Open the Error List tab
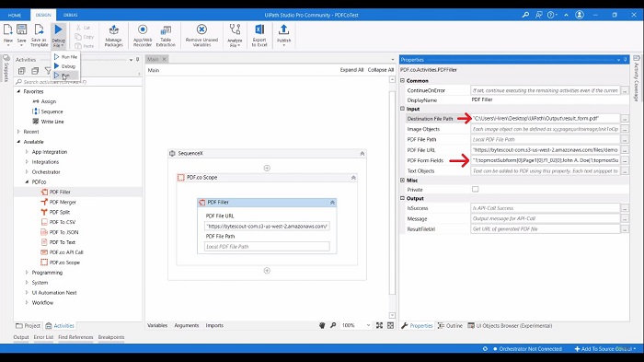Screen dimensions: 644x362 point(43,337)
